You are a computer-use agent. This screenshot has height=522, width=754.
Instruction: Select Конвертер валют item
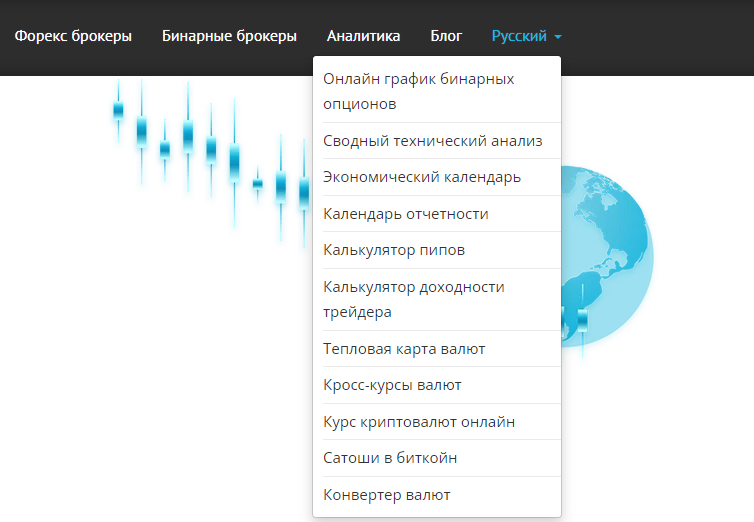[x=437, y=495]
